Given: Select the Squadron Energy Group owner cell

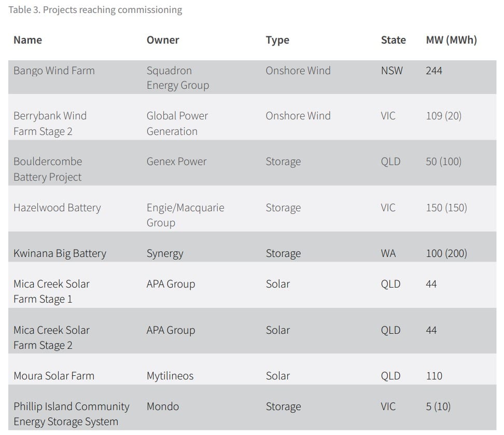Looking at the screenshot, I should click(x=177, y=78).
